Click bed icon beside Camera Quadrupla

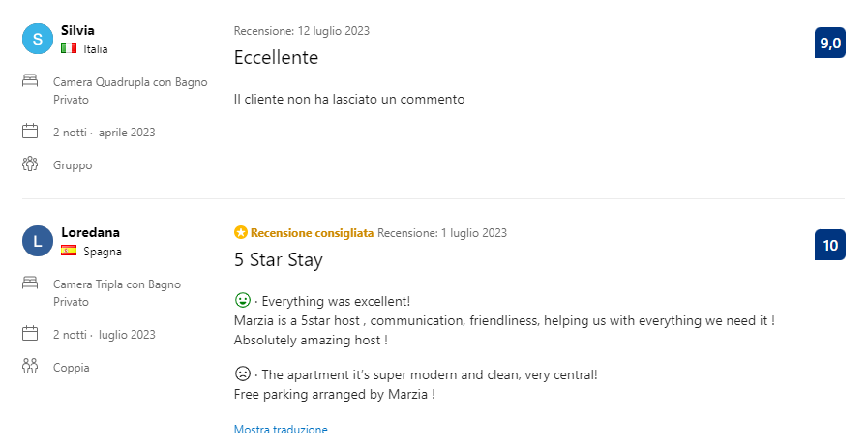(x=30, y=81)
